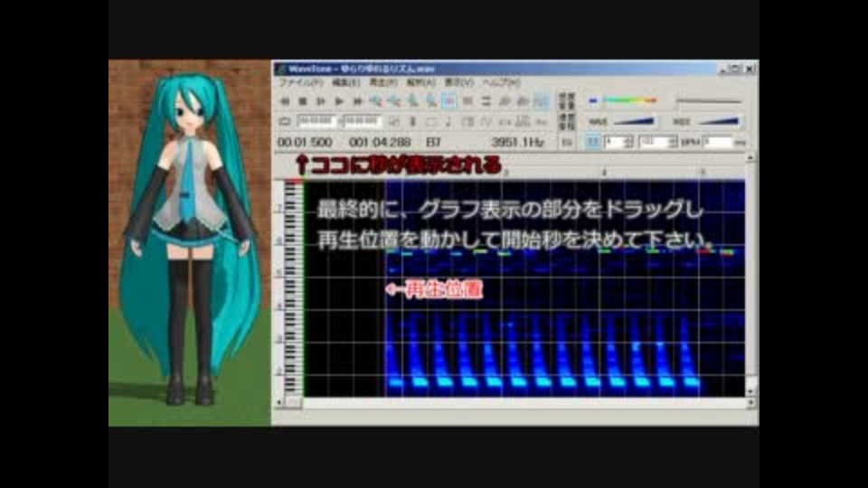The height and width of the screenshot is (488, 868).
Task: Adjust the MIDI volume wedge slider
Action: 718,121
